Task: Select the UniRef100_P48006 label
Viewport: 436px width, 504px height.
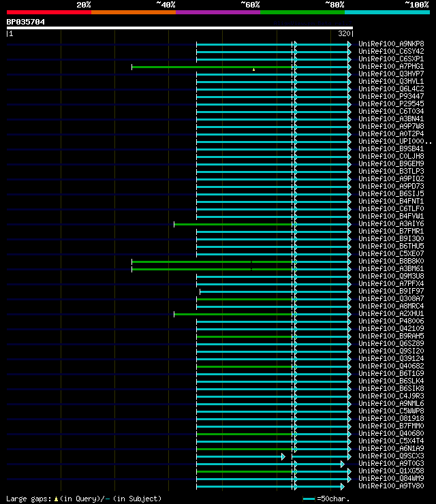Action: pyautogui.click(x=391, y=321)
